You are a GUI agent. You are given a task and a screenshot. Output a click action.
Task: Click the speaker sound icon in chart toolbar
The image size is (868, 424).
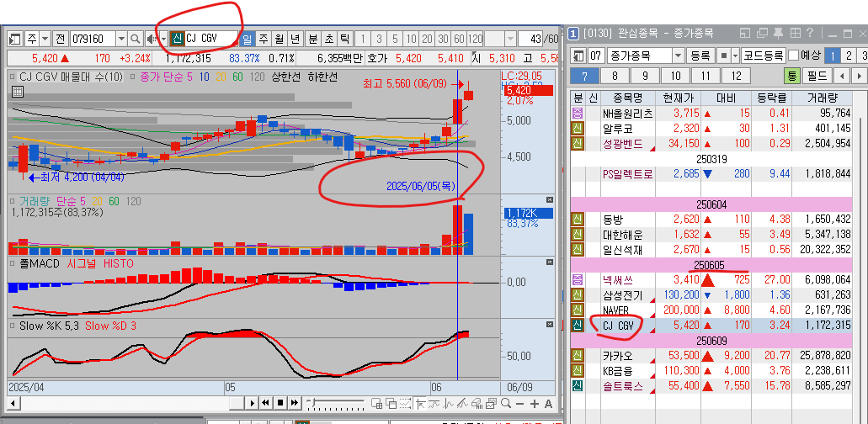click(152, 39)
